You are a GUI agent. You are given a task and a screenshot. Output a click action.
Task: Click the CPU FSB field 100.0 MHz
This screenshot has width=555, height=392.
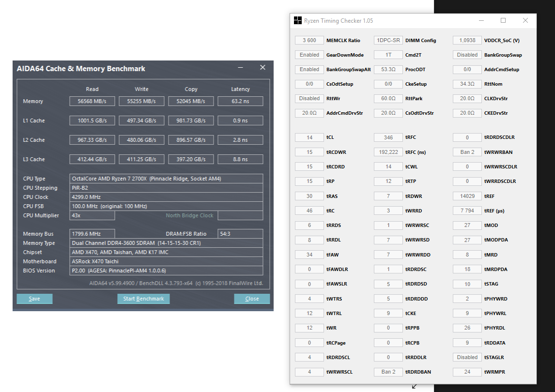[167, 206]
